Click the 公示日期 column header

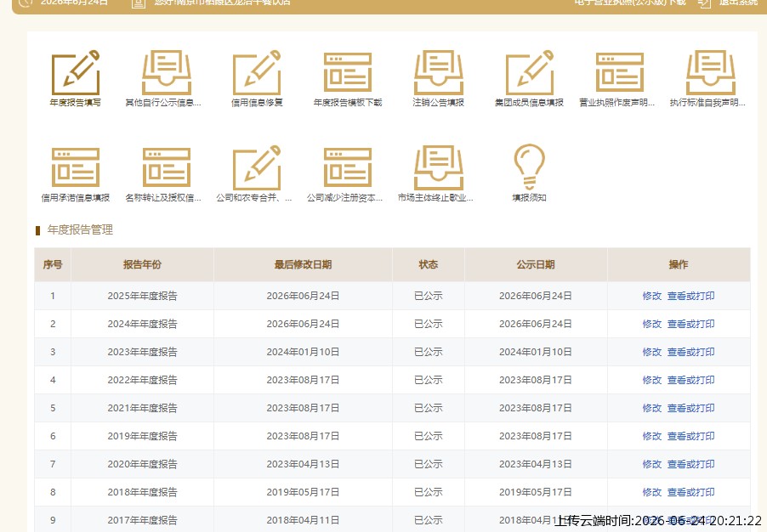point(536,264)
